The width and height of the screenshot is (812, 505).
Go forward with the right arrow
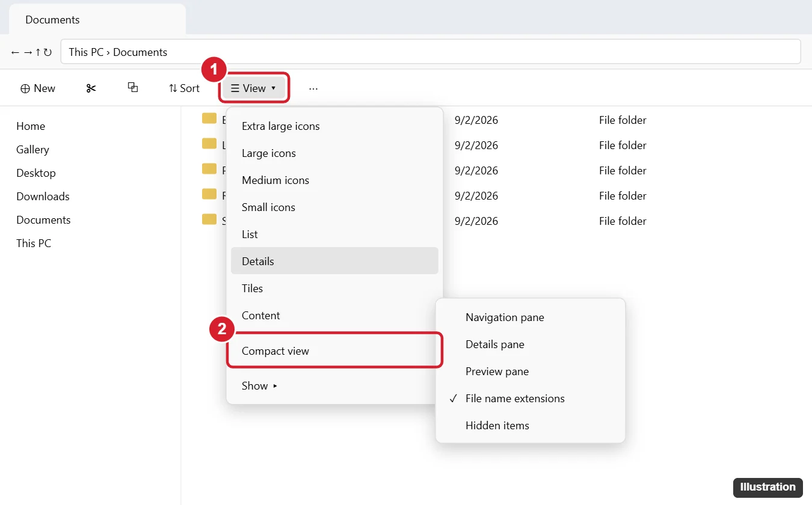pos(27,52)
